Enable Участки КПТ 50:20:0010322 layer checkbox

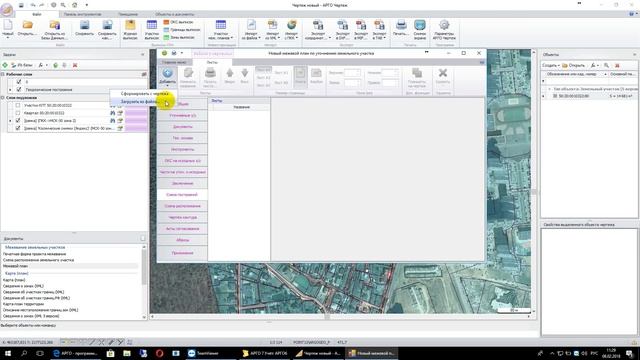coord(18,105)
